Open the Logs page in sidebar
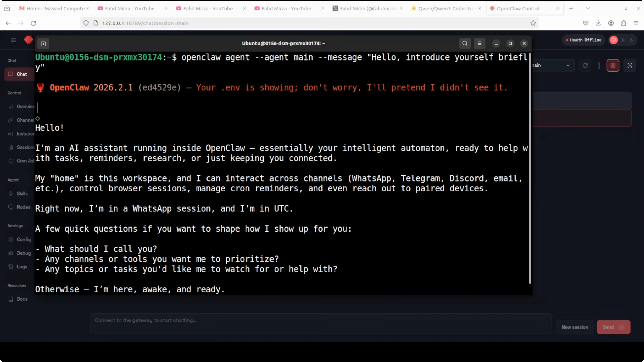Viewport: 644px width, 362px height. pyautogui.click(x=22, y=267)
